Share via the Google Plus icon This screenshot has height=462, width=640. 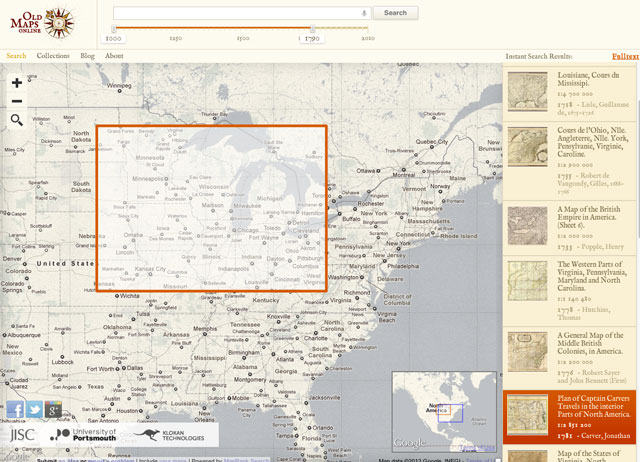coord(52,409)
